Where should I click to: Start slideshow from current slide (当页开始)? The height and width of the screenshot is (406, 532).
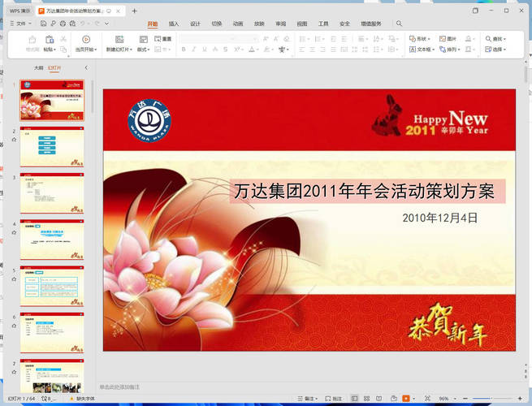[86, 39]
